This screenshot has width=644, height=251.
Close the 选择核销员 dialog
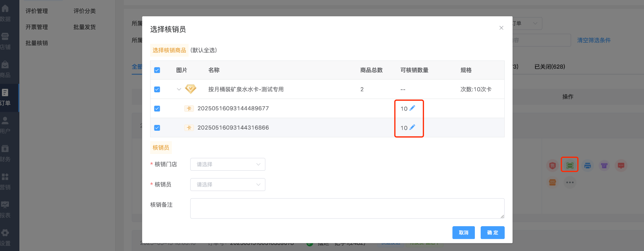tap(501, 28)
